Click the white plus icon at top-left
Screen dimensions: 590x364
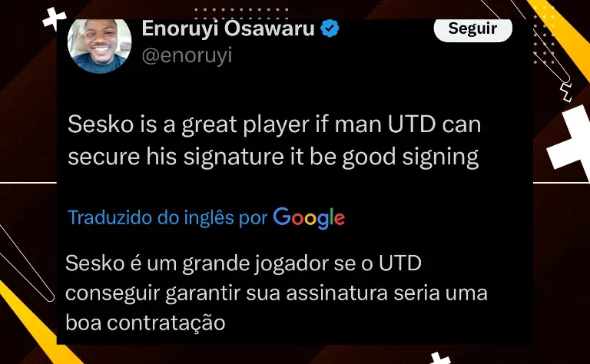click(x=54, y=18)
